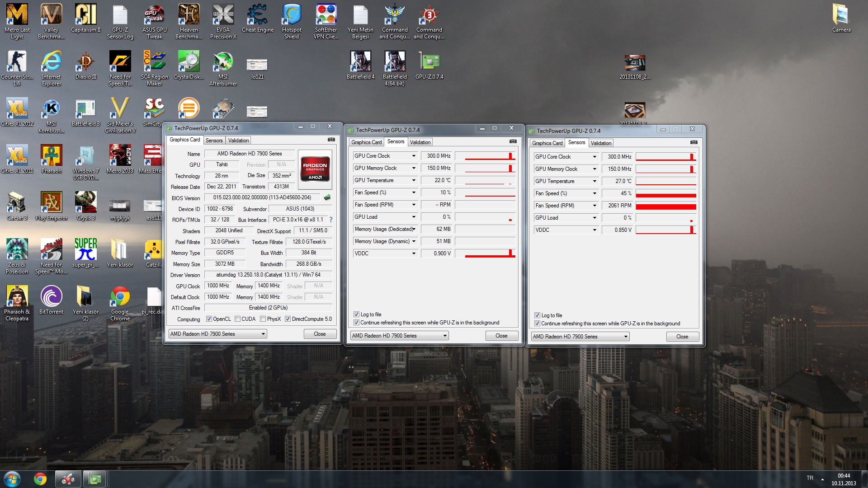The width and height of the screenshot is (868, 488).
Task: Click the BIOS save chip icon
Action: pyautogui.click(x=327, y=197)
